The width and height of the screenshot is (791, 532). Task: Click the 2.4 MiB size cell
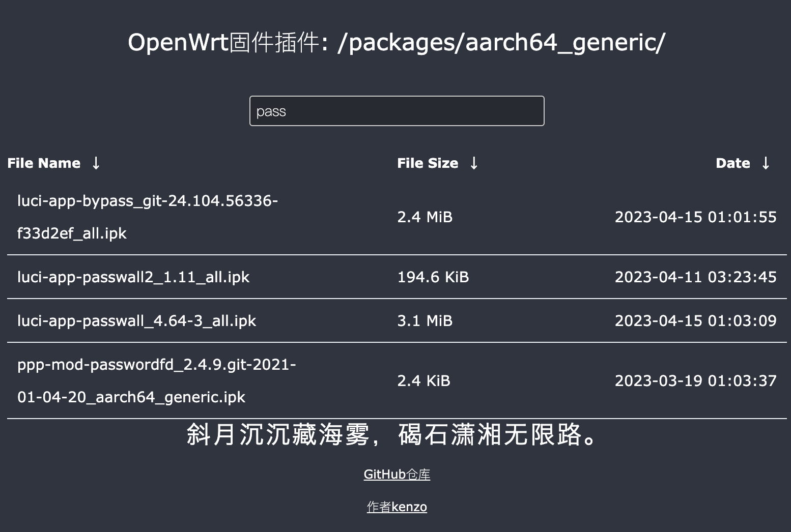(425, 217)
